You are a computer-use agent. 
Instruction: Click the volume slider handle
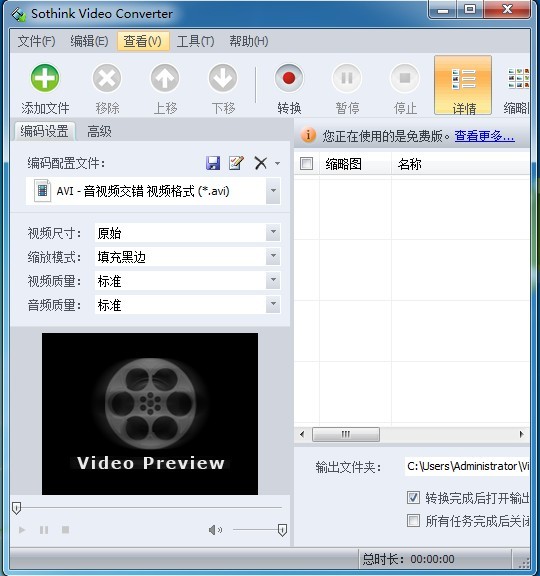click(x=282, y=530)
